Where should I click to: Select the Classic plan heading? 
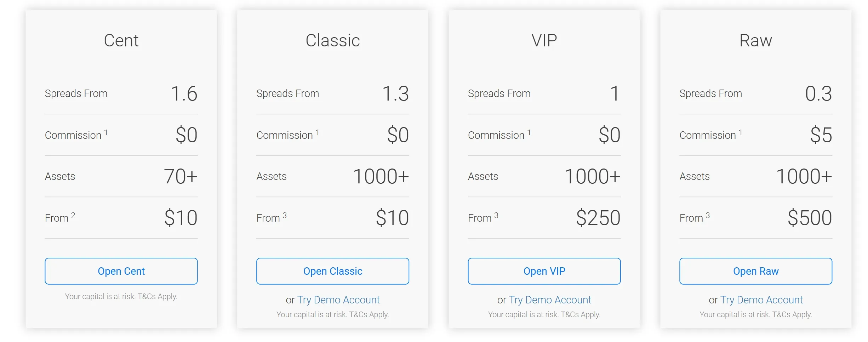[x=332, y=40]
